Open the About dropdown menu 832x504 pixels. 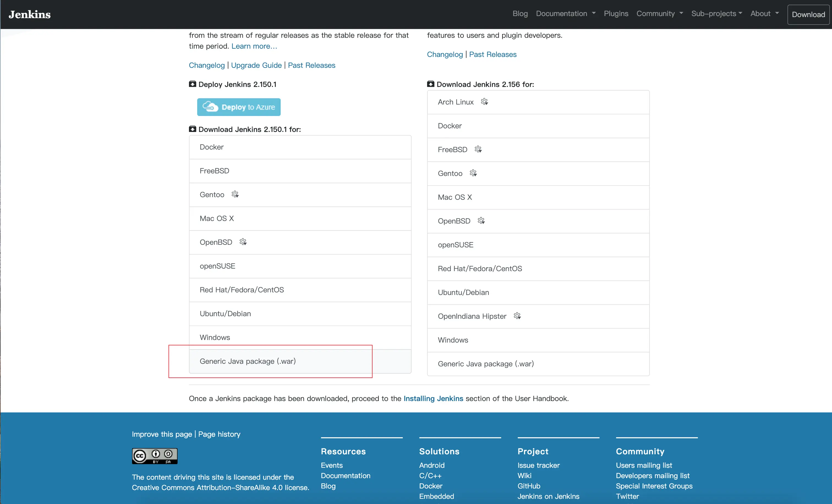(x=765, y=13)
